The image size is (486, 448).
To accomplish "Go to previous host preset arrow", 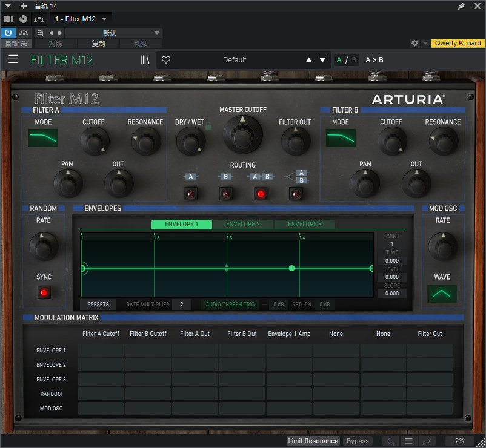I will [x=51, y=33].
